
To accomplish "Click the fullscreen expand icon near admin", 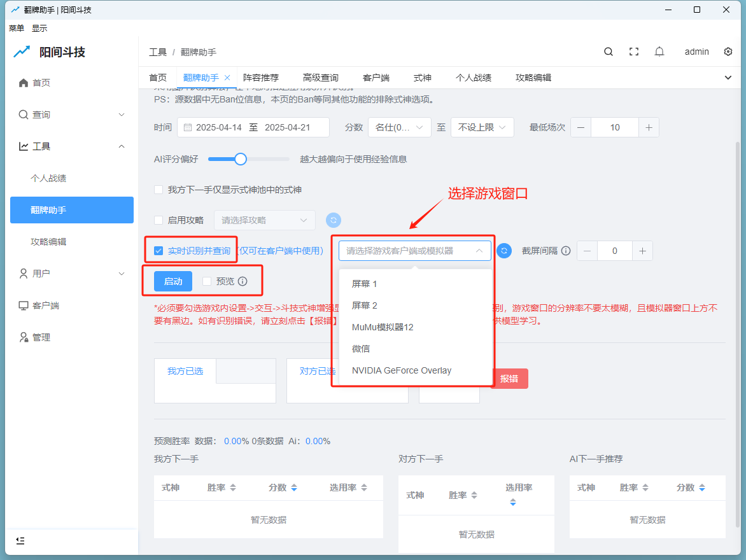I will point(634,52).
